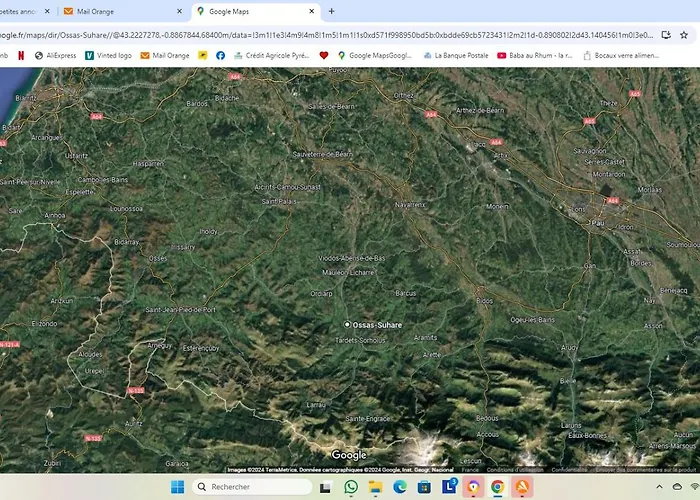Screen dimensions: 700x500
Task: Open the AliExpress bookmark
Action: [x=58, y=55]
